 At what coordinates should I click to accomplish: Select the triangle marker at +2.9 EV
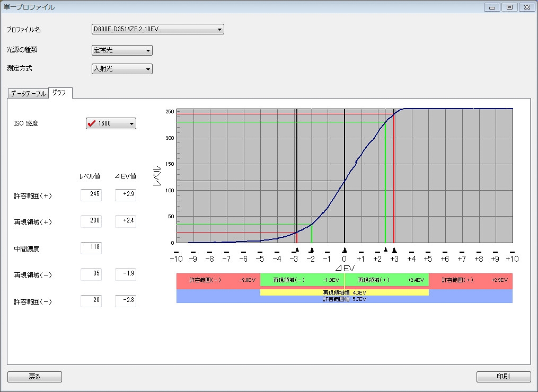(x=394, y=250)
